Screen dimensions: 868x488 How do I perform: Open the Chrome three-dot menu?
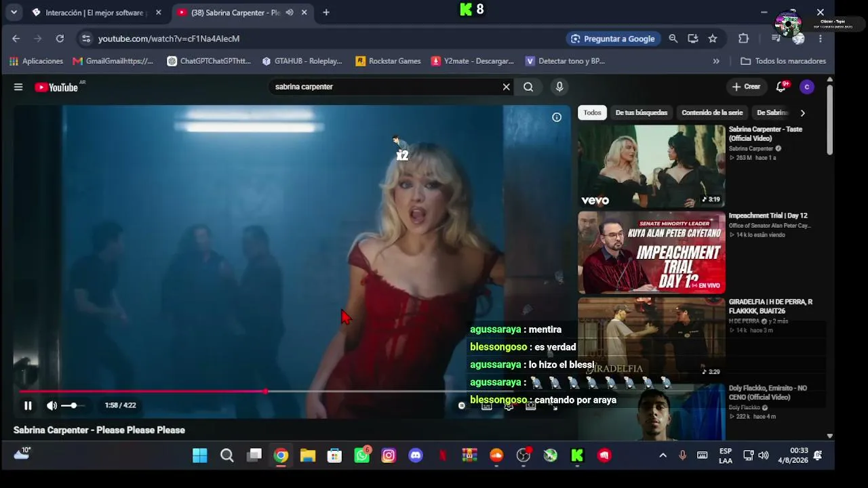pyautogui.click(x=820, y=39)
